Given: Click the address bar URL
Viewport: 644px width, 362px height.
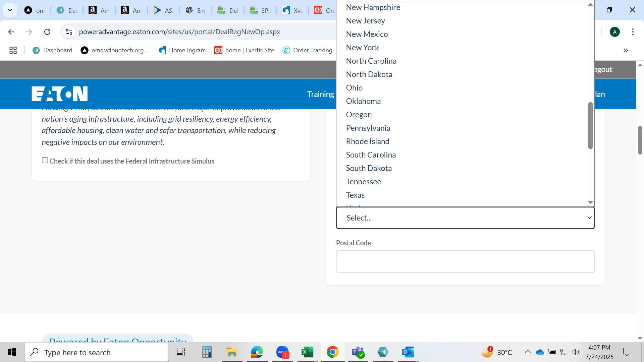Looking at the screenshot, I should pyautogui.click(x=179, y=32).
